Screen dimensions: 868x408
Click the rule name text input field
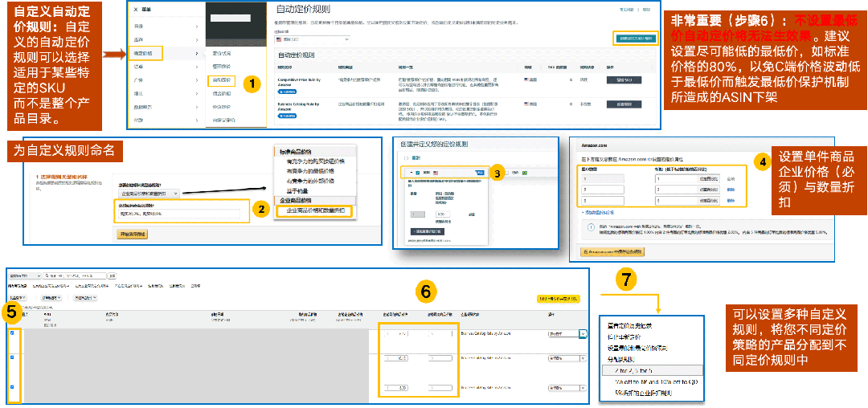click(x=178, y=214)
